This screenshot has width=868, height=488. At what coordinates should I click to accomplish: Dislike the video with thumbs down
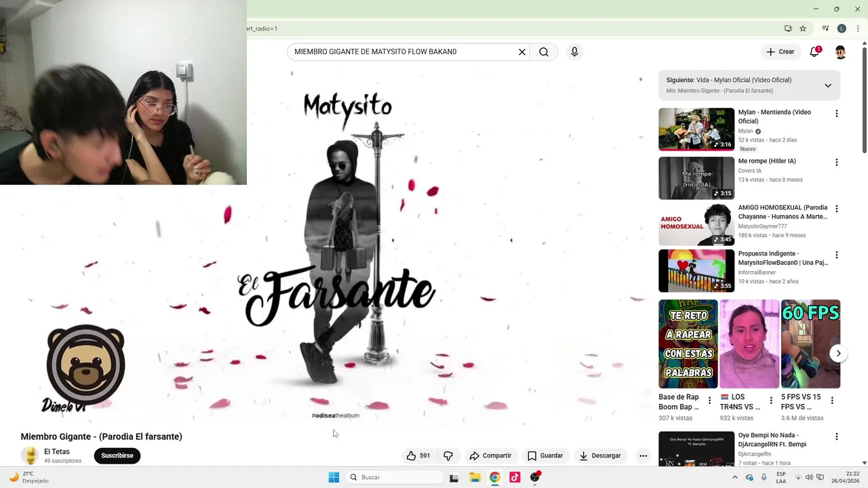pyautogui.click(x=448, y=455)
